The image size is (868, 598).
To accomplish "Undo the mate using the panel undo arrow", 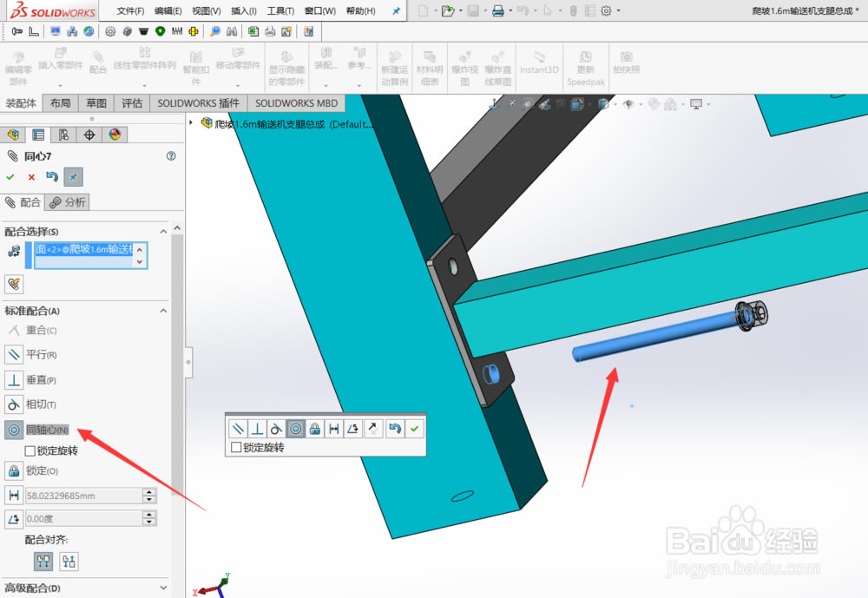I will [x=52, y=177].
